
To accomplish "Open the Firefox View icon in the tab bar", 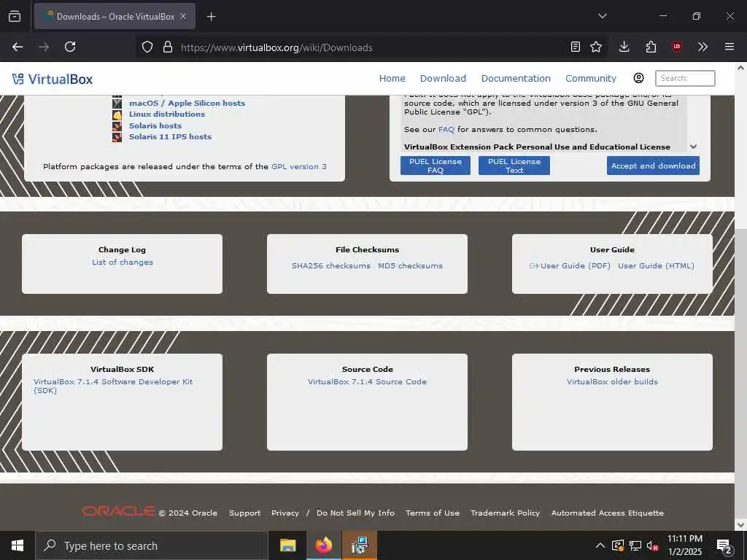I will tap(15, 16).
